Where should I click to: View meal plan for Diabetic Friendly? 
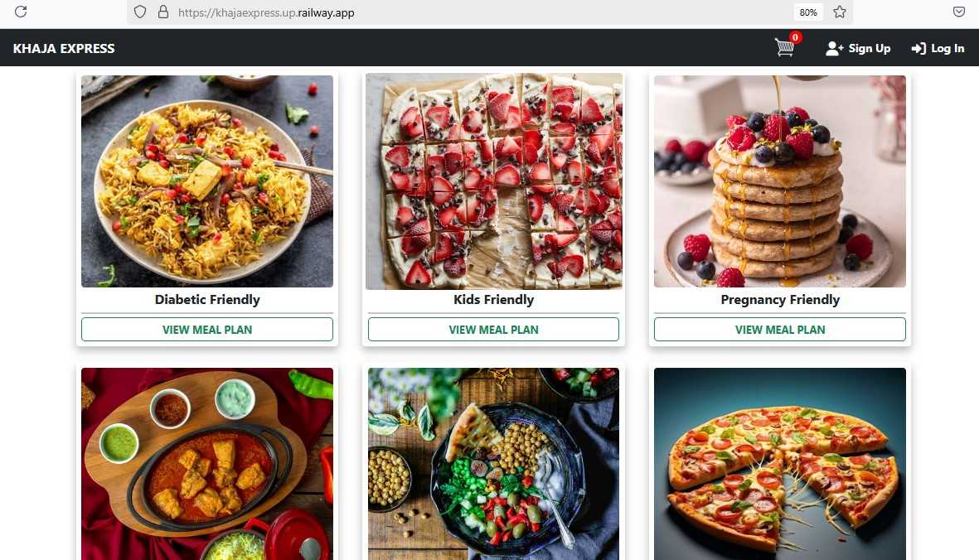pyautogui.click(x=207, y=329)
